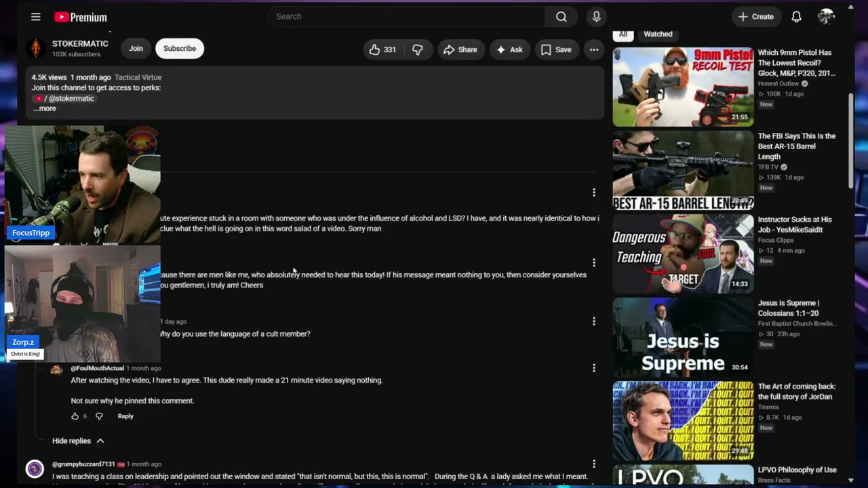This screenshot has height=488, width=868.
Task: Open FoulMouthActual's profile picture
Action: pos(57,369)
